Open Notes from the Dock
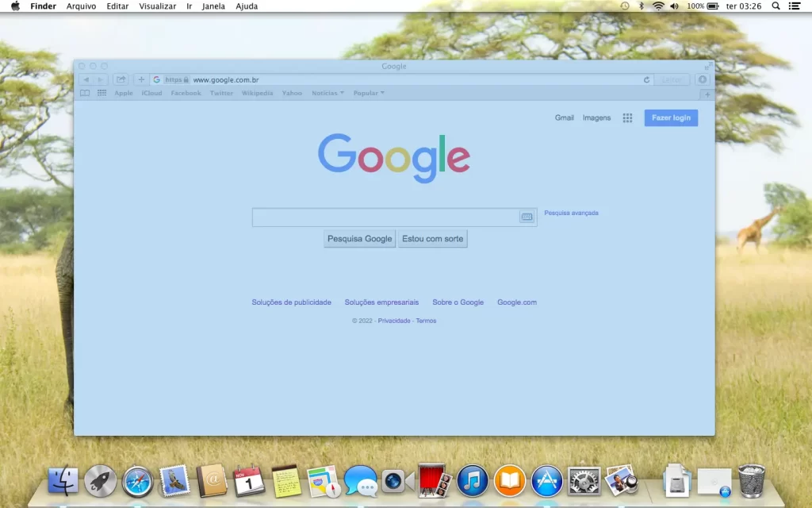The height and width of the screenshot is (508, 812). click(286, 481)
